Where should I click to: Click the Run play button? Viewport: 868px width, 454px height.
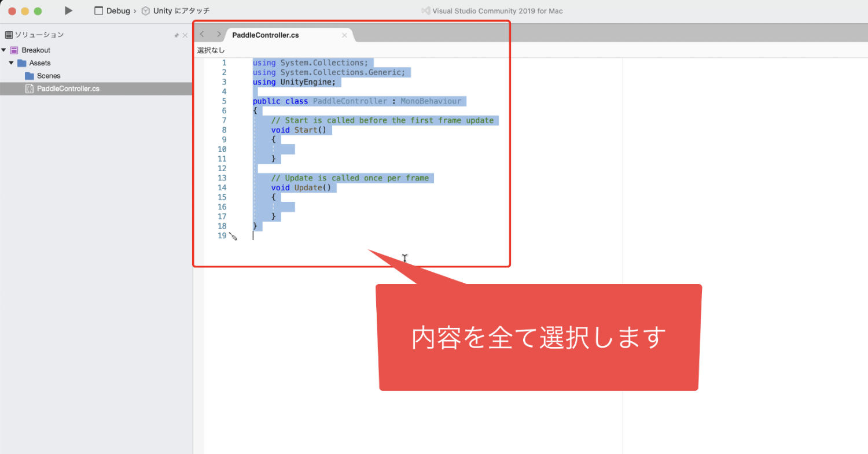[68, 10]
